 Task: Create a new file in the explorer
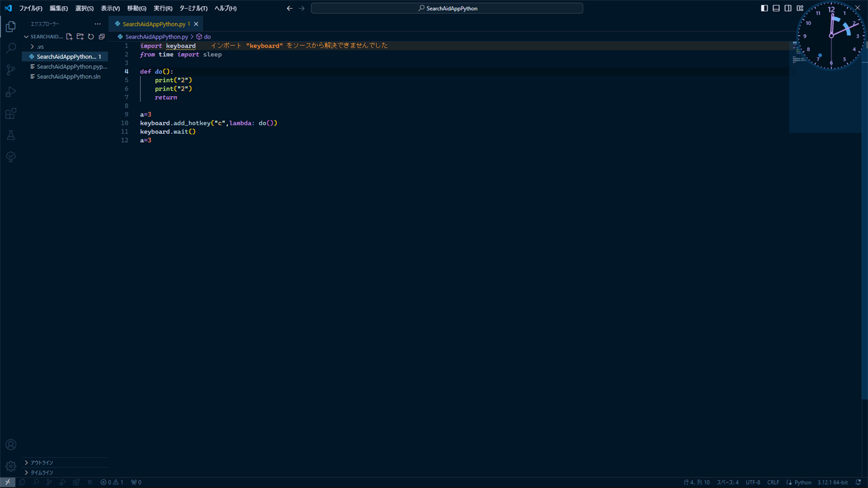[x=69, y=37]
